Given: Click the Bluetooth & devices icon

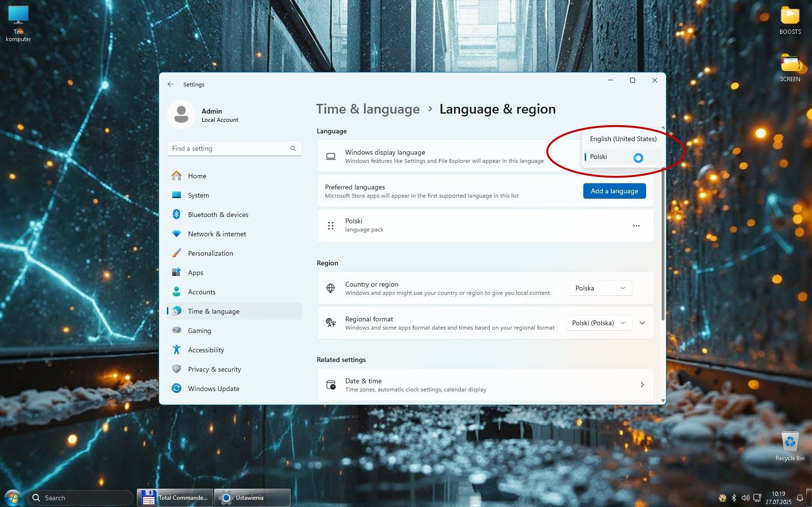Looking at the screenshot, I should (x=177, y=215).
